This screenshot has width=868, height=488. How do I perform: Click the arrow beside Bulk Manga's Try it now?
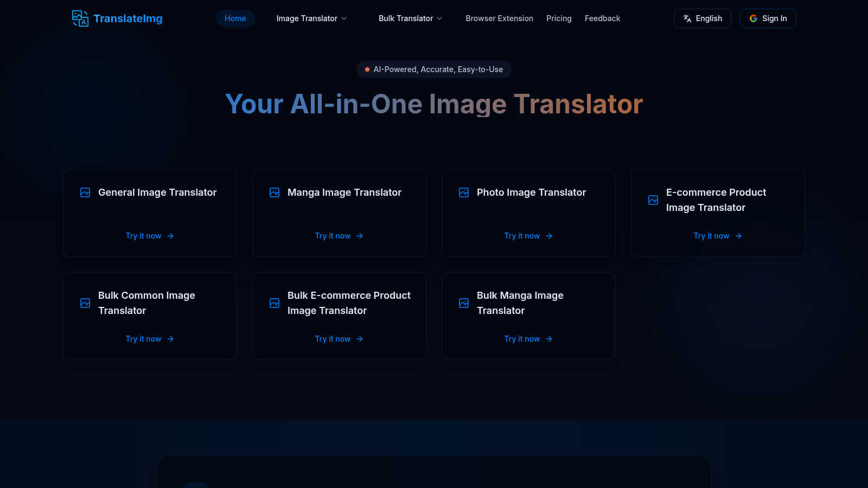pos(549,339)
